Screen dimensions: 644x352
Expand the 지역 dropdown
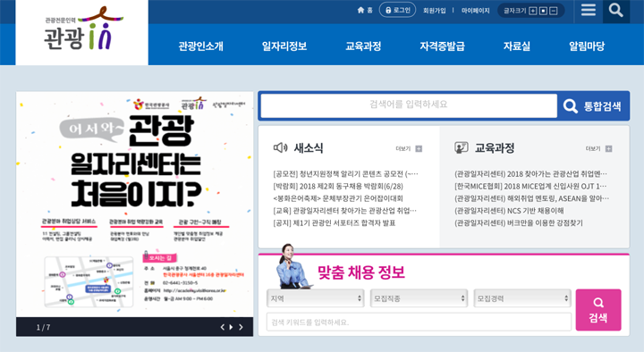pyautogui.click(x=316, y=298)
